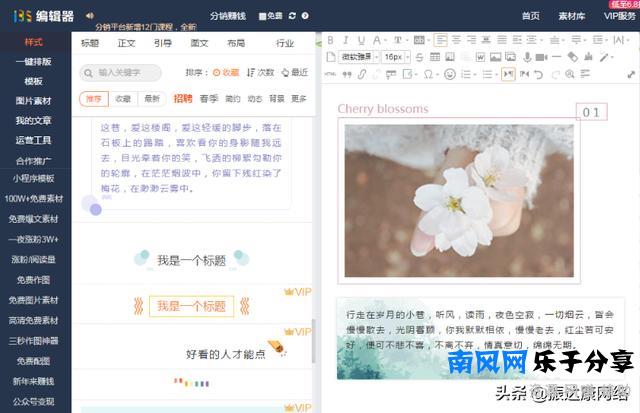The image size is (640, 413).
Task: Select the cherry blossom image in editor
Action: [459, 201]
